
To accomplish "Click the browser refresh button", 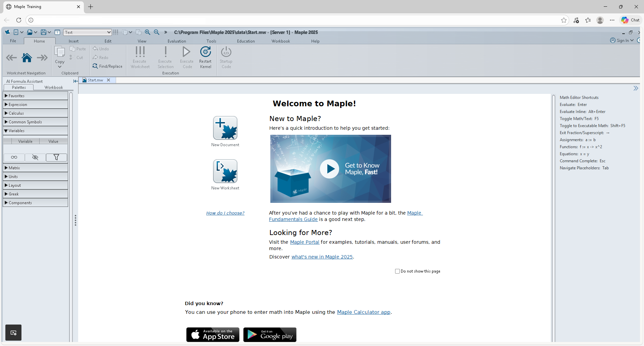I will point(19,20).
